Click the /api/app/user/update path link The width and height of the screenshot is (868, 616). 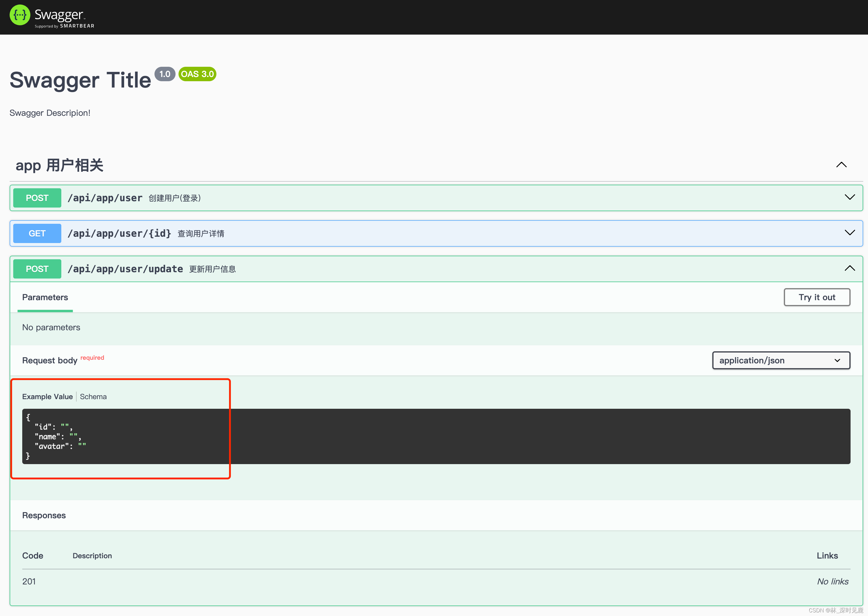(125, 269)
